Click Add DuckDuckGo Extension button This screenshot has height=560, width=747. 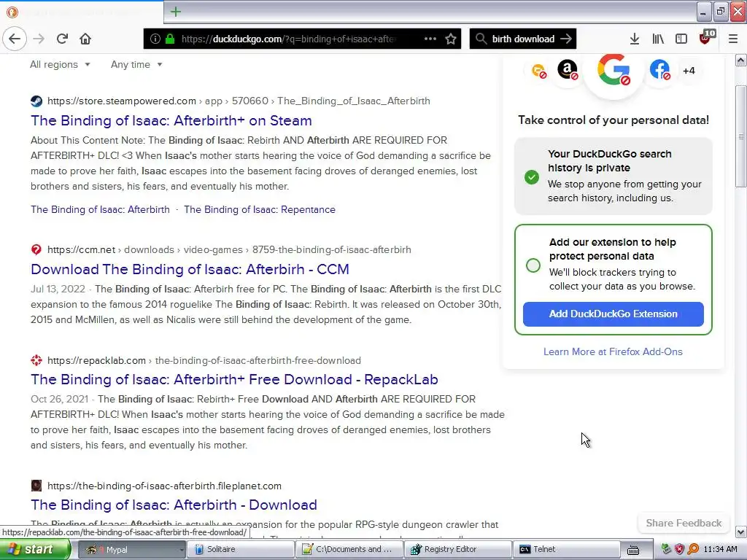[613, 314]
